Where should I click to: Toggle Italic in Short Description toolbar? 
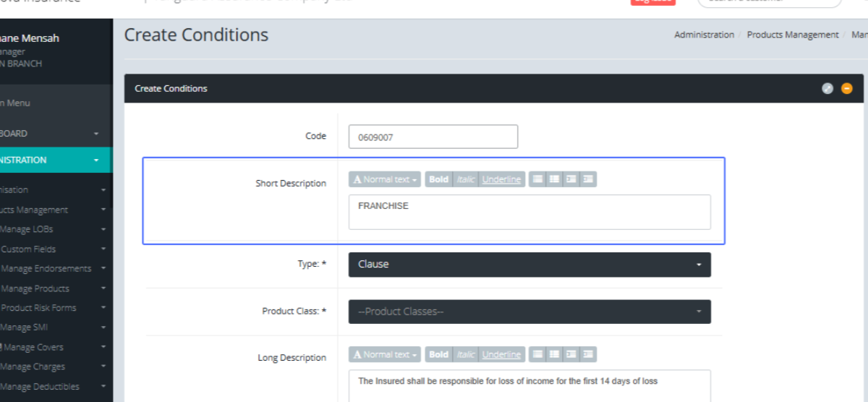click(466, 179)
